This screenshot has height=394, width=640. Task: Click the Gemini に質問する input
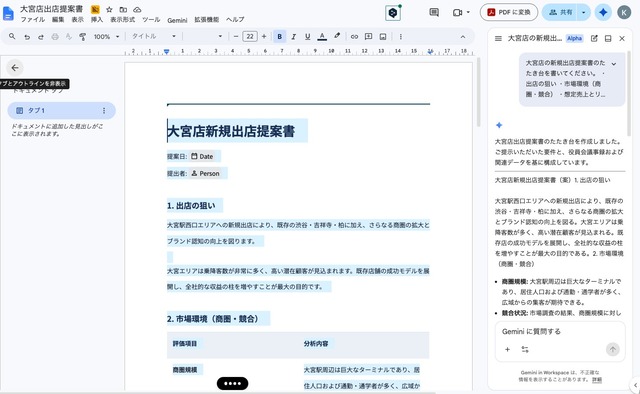[560, 332]
